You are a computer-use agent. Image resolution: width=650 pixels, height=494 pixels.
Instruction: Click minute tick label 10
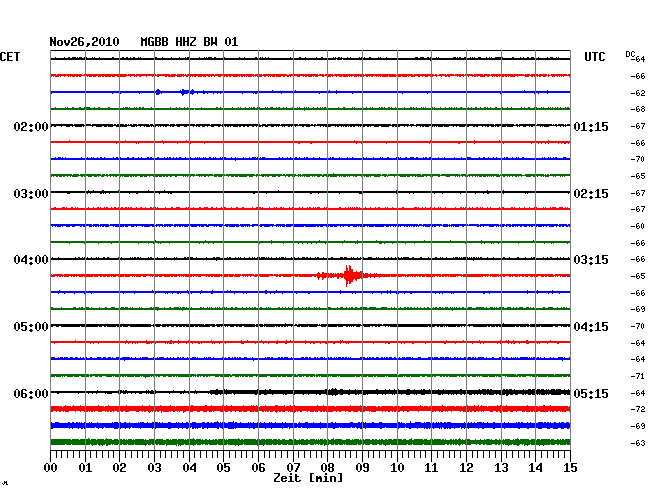[x=397, y=468]
